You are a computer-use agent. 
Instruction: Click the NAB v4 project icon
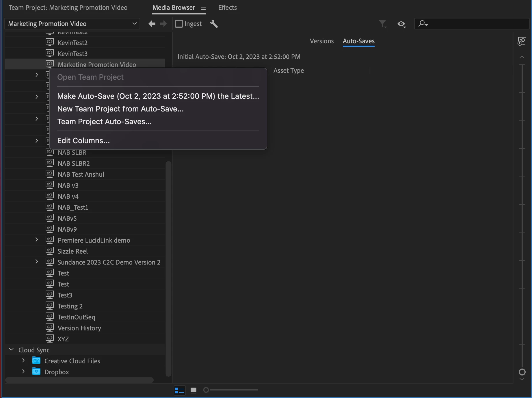coord(50,196)
